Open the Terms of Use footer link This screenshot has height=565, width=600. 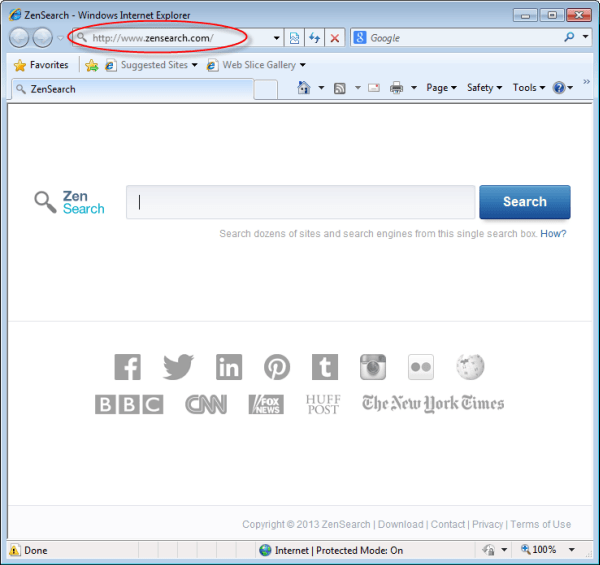coord(541,524)
